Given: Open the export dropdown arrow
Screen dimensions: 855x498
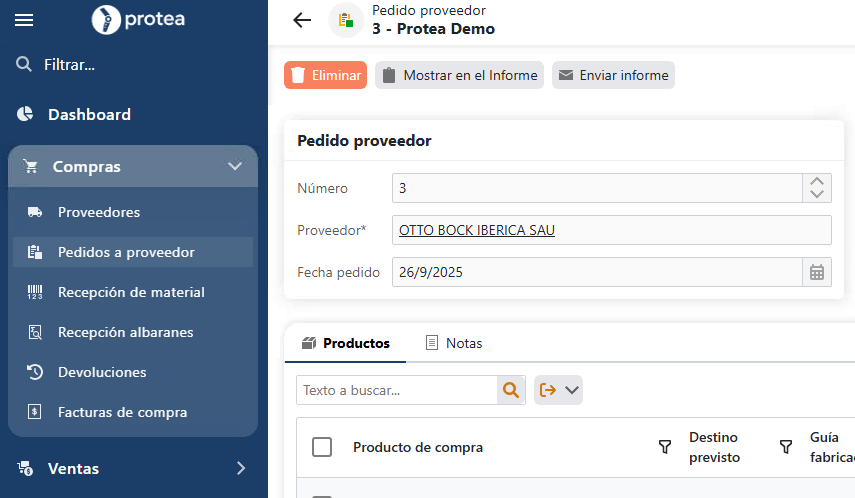Looking at the screenshot, I should click(x=572, y=390).
